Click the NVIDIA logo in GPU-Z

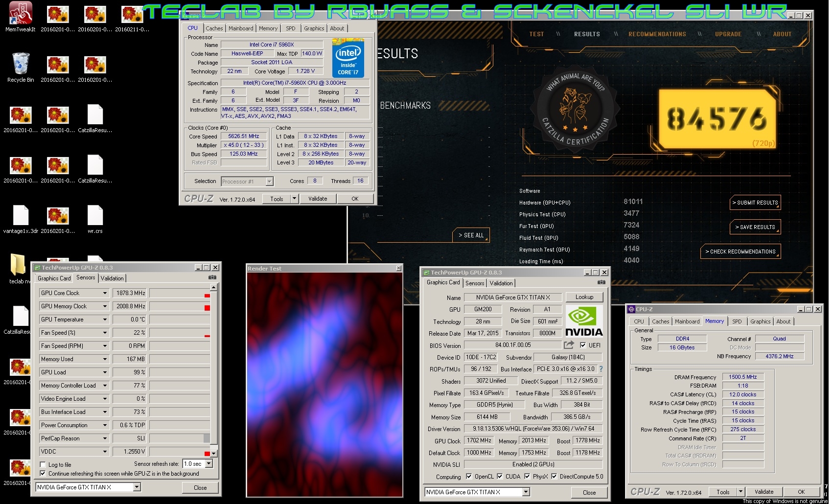[x=584, y=321]
